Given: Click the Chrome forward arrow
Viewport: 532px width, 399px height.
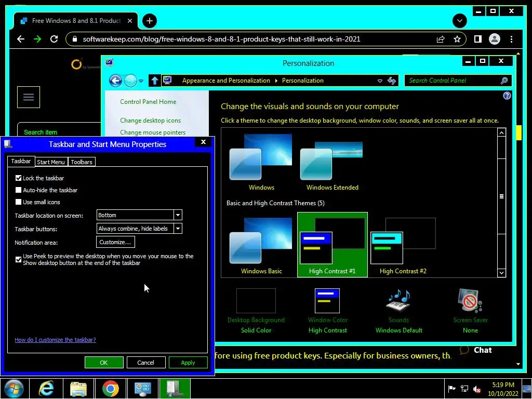Looking at the screenshot, I should (37, 39).
